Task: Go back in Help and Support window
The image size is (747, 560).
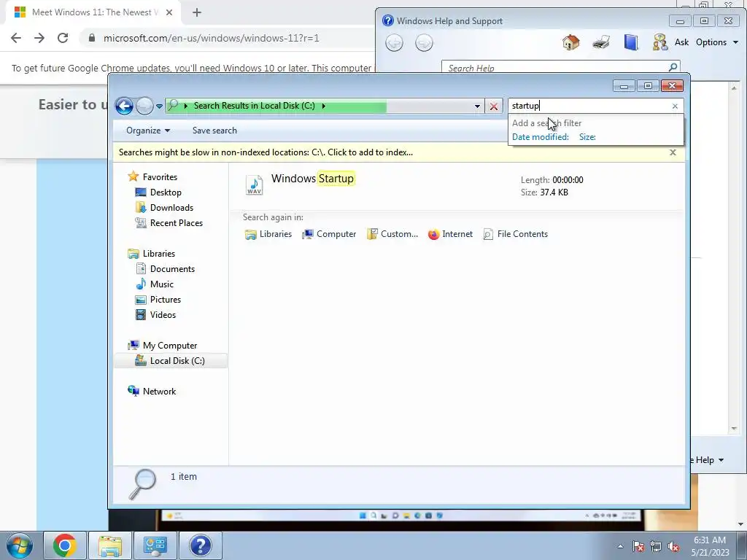Action: tap(394, 43)
